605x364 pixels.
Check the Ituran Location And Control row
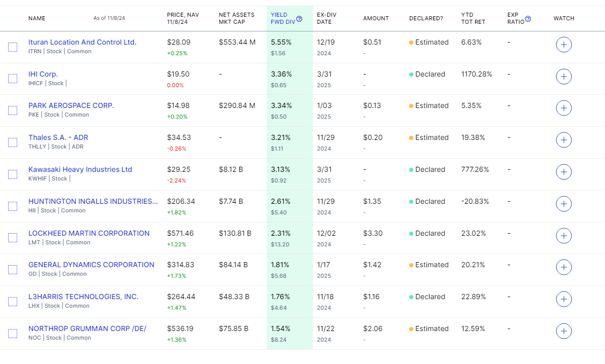[13, 47]
